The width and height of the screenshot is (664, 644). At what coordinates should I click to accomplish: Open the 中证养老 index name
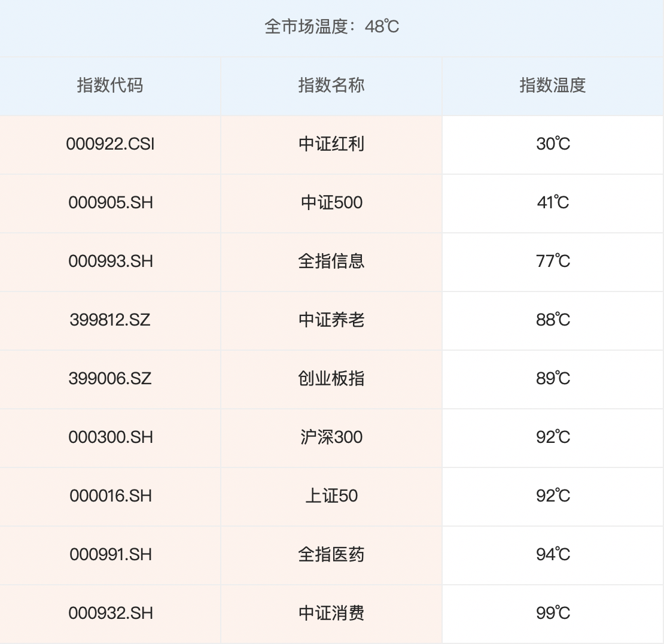(331, 320)
